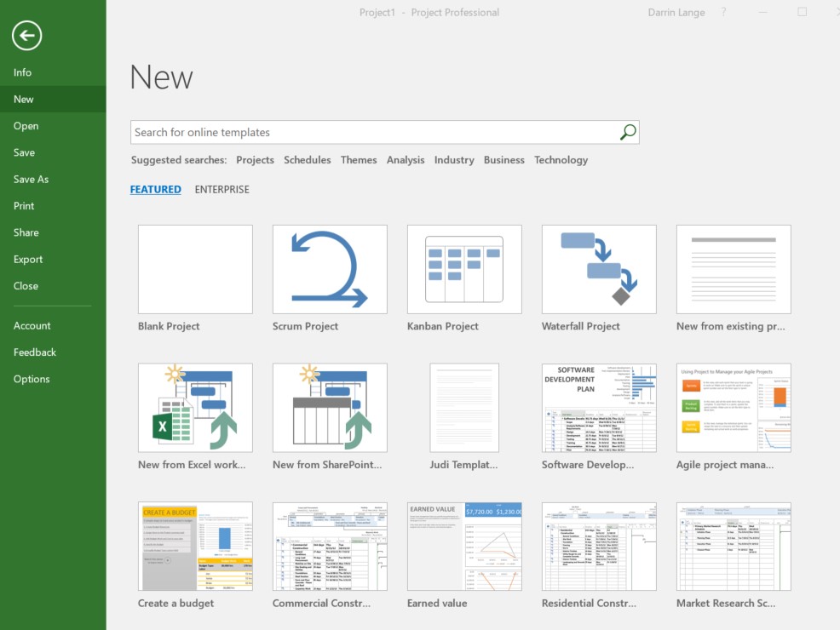
Task: Search suggested term Projects
Action: [255, 160]
